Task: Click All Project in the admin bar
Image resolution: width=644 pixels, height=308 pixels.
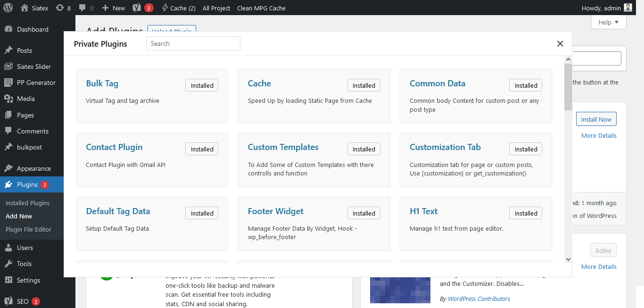Action: (216, 8)
